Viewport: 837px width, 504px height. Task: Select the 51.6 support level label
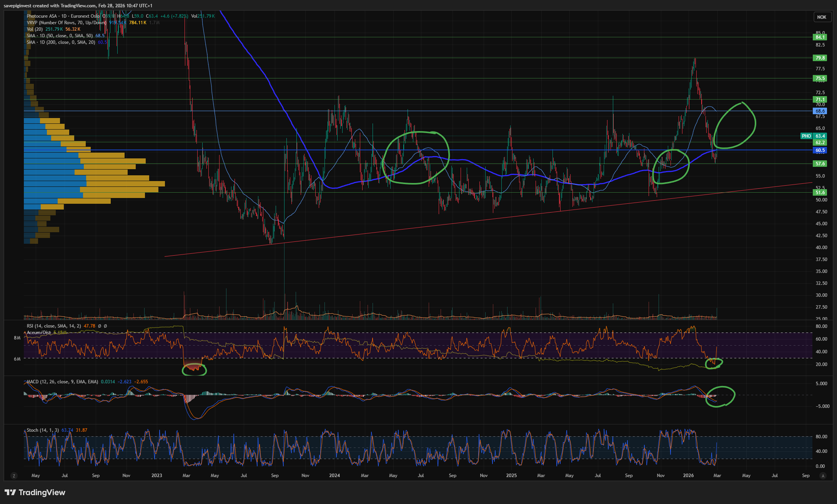click(820, 193)
